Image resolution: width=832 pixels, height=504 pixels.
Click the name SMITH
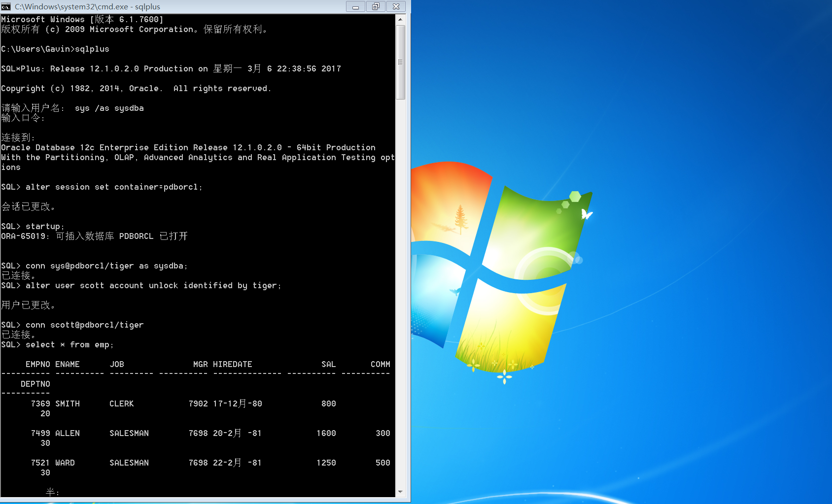pos(68,403)
